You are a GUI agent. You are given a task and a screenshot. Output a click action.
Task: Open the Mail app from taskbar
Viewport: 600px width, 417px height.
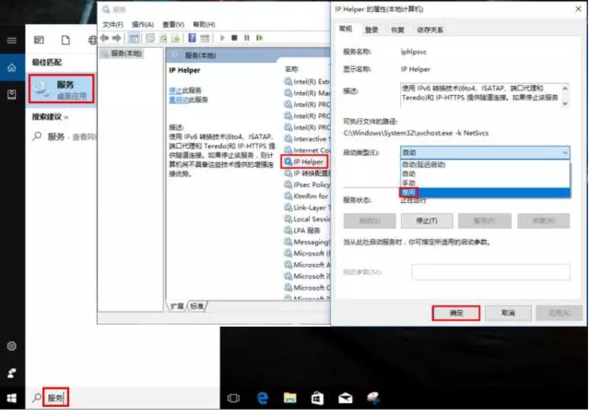345,399
